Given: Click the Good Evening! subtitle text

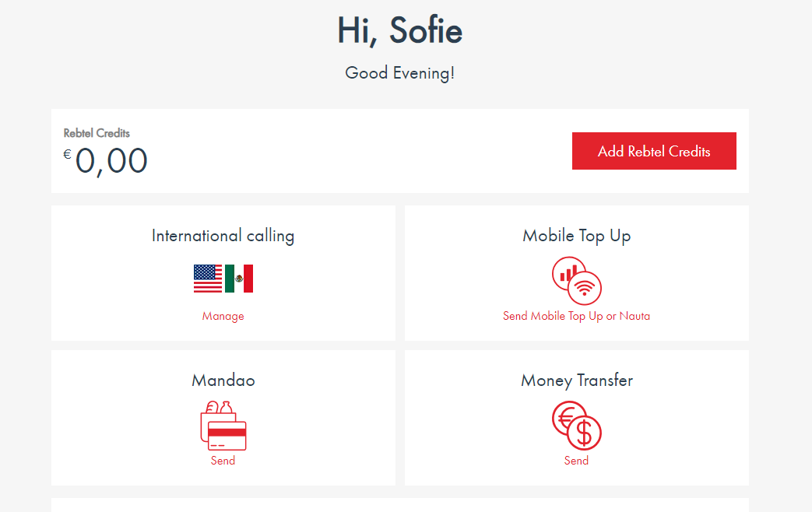Looking at the screenshot, I should click(399, 73).
